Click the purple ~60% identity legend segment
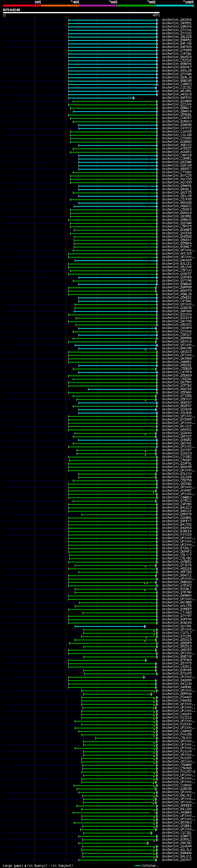This screenshot has width=197, height=868. click(99, 6)
